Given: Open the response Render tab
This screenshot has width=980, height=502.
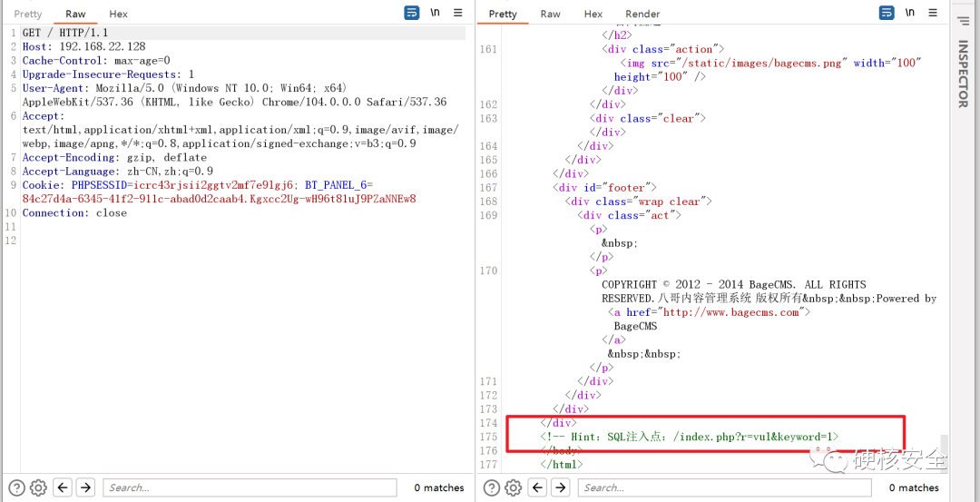Looking at the screenshot, I should pyautogui.click(x=642, y=14).
